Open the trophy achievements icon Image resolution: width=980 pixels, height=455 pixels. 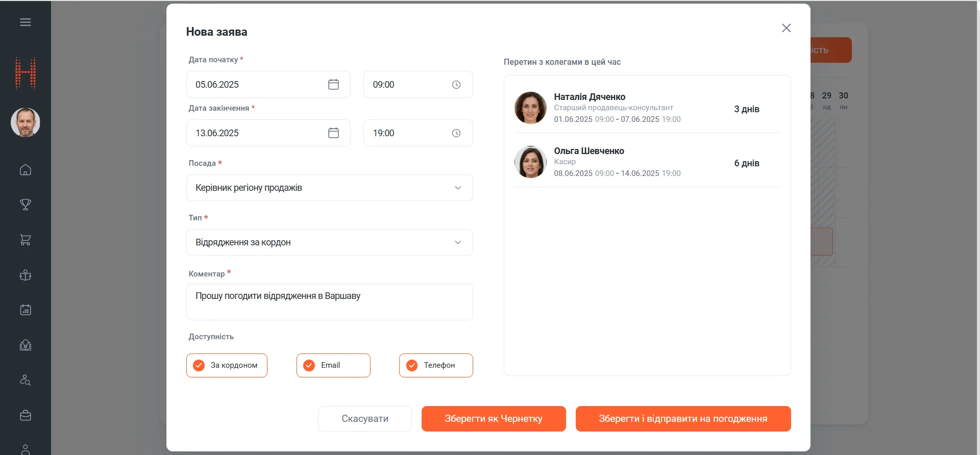(26, 205)
